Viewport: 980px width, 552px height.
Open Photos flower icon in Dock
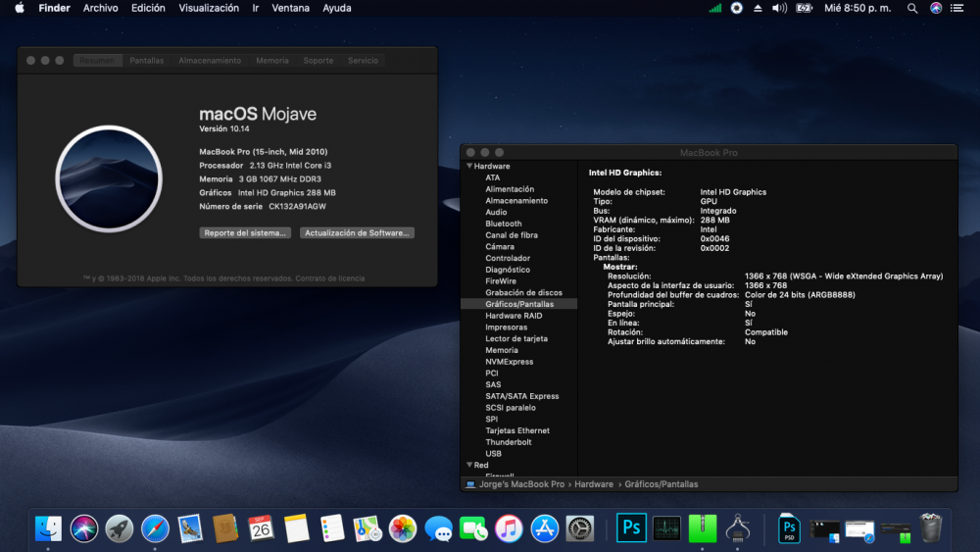(403, 528)
